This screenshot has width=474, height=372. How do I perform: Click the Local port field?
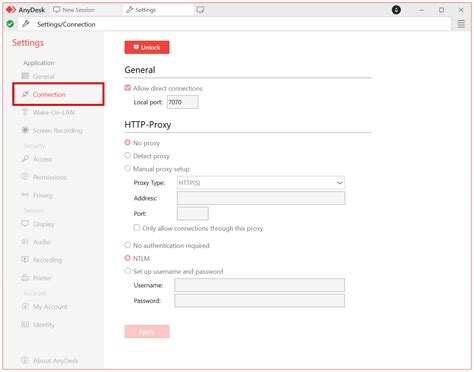182,102
